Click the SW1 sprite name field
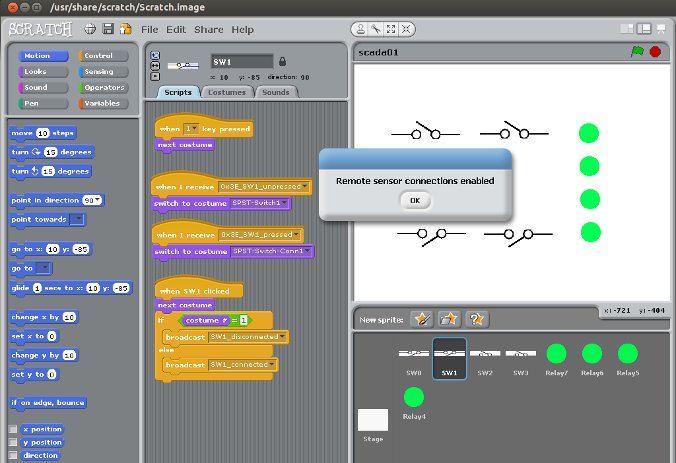The width and height of the screenshot is (676, 463). 242,62
